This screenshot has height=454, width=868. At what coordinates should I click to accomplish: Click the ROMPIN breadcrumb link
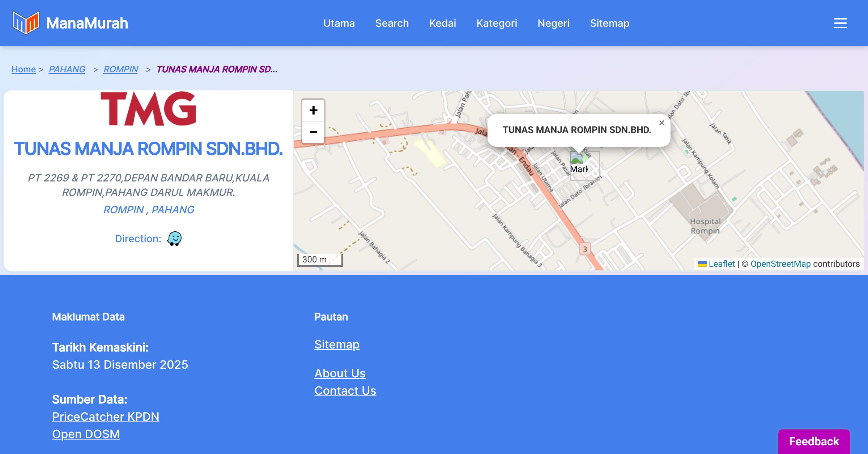(121, 69)
